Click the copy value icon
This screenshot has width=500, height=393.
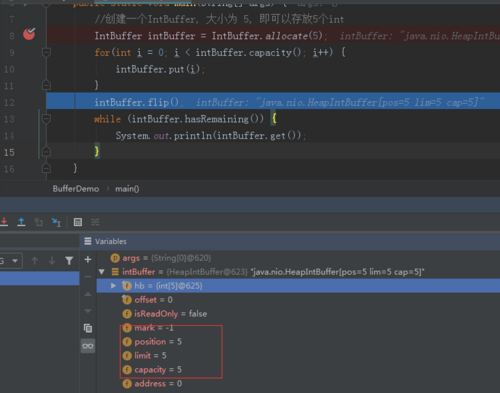click(x=88, y=329)
